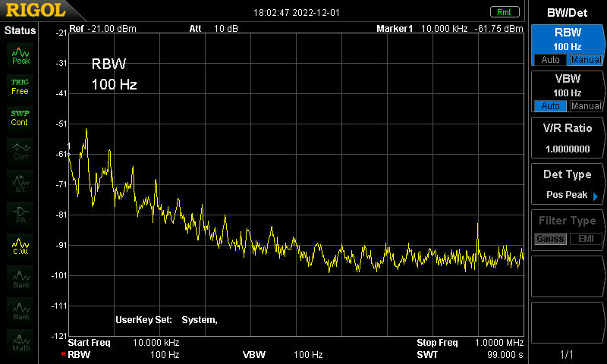The width and height of the screenshot is (607, 364).
Task: Set VBW mode to Auto
Action: pos(550,106)
